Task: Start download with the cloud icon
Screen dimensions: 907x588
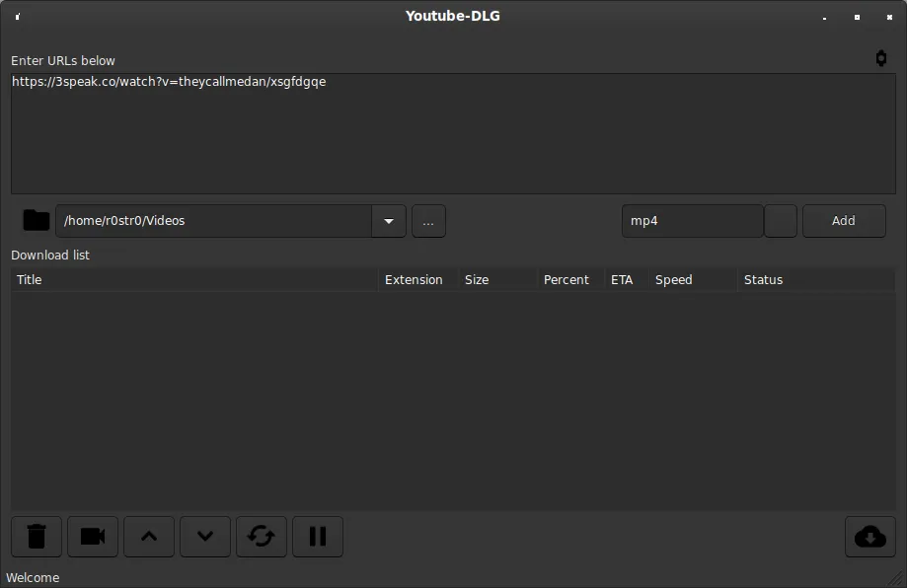Action: pos(869,537)
